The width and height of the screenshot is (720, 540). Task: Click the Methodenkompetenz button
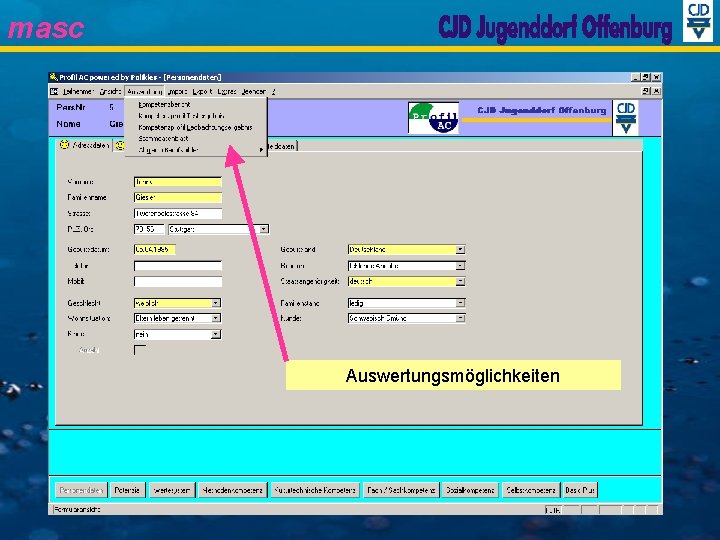click(x=233, y=490)
